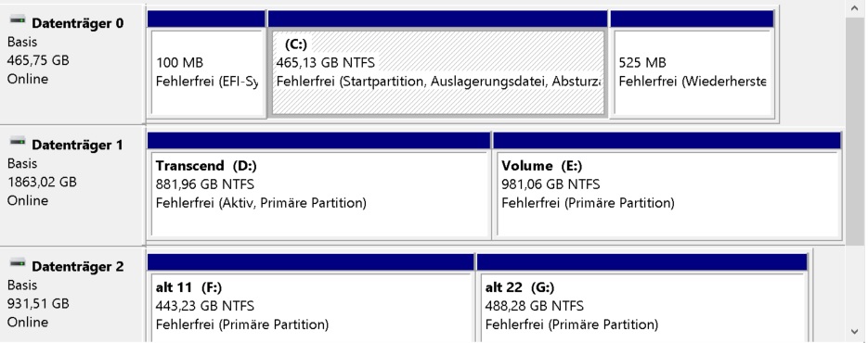This screenshot has width=868, height=343.
Task: Click the Datenträger 2 label panel
Action: (72, 295)
